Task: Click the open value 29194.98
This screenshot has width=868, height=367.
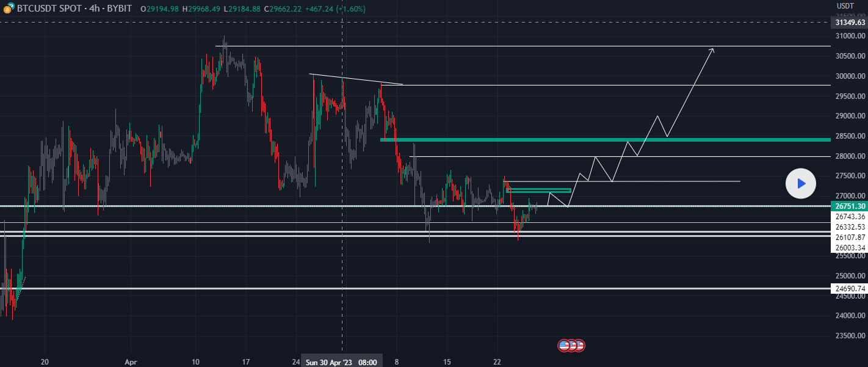Action: click(162, 9)
